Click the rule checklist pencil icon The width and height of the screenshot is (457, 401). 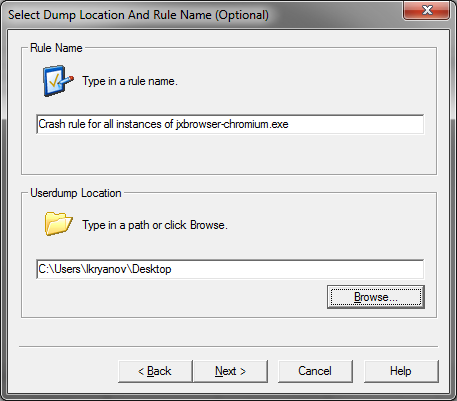[58, 81]
